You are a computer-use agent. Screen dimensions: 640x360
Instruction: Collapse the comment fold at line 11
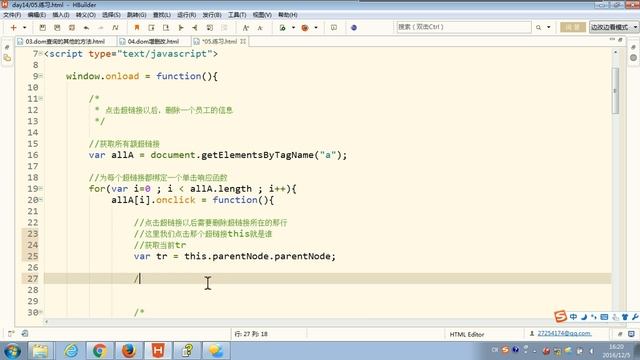tap(41, 98)
